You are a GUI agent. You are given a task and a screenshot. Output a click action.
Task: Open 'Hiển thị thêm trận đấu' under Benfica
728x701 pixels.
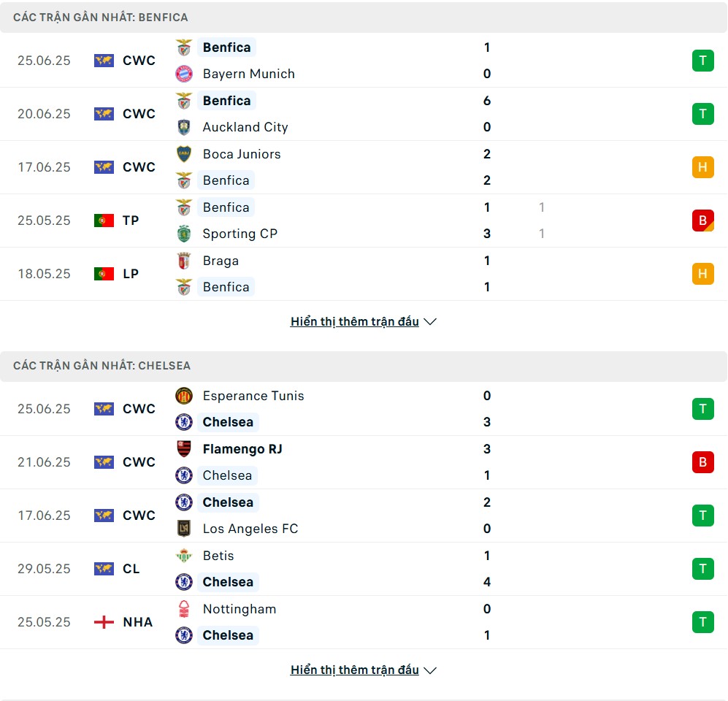(355, 322)
